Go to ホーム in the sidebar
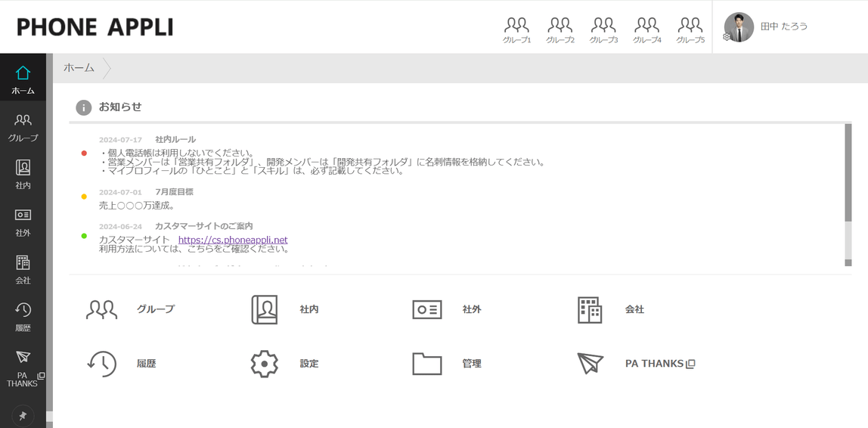The width and height of the screenshot is (868, 428). [23, 79]
